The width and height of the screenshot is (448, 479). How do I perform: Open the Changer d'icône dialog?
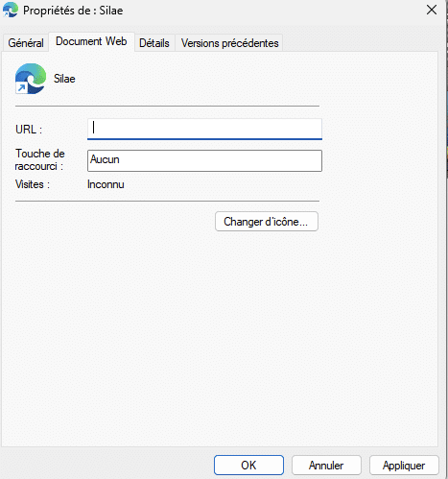coord(267,222)
